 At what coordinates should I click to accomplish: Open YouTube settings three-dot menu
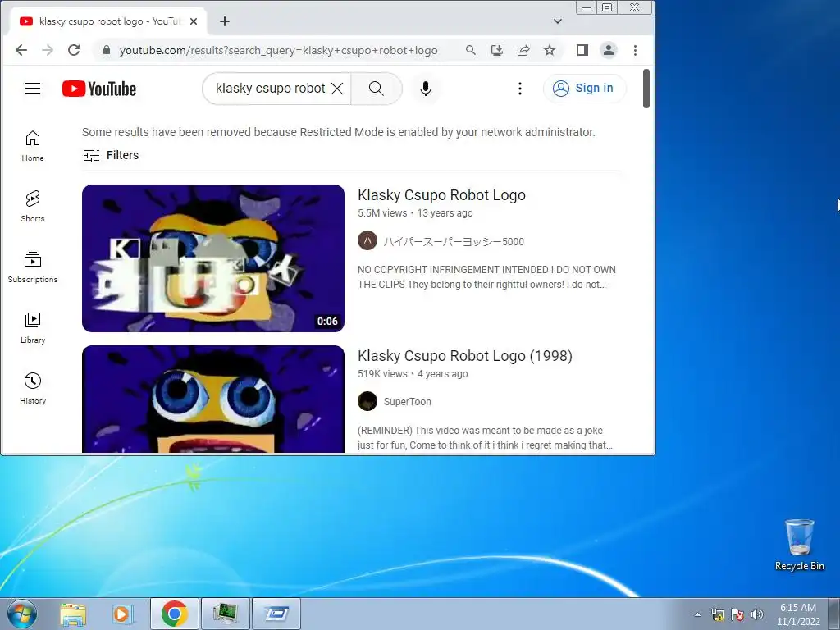click(x=519, y=89)
